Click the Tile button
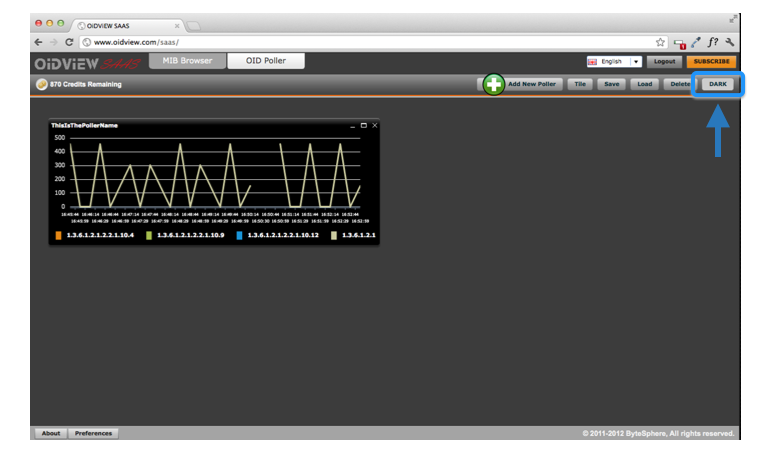This screenshot has width=778, height=450. tap(580, 84)
